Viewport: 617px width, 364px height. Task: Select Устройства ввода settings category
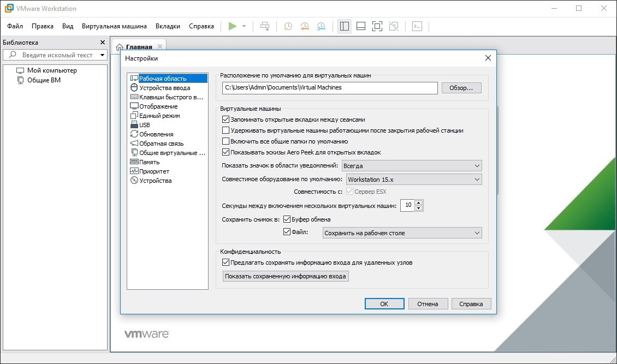tap(164, 88)
